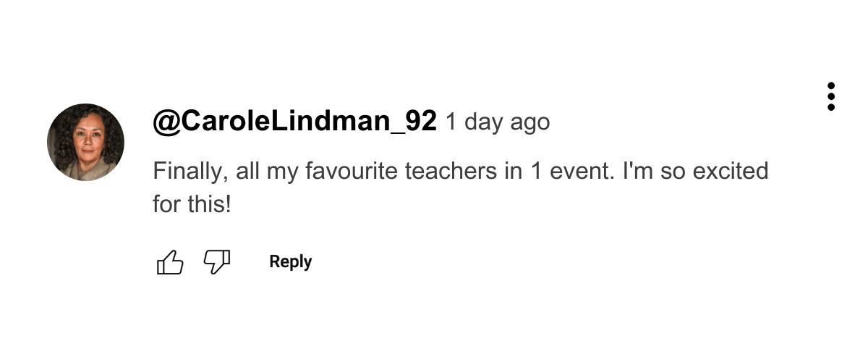Viewport: 868px width, 362px height.
Task: Toggle the thumbs-down on this comment
Action: click(x=217, y=262)
